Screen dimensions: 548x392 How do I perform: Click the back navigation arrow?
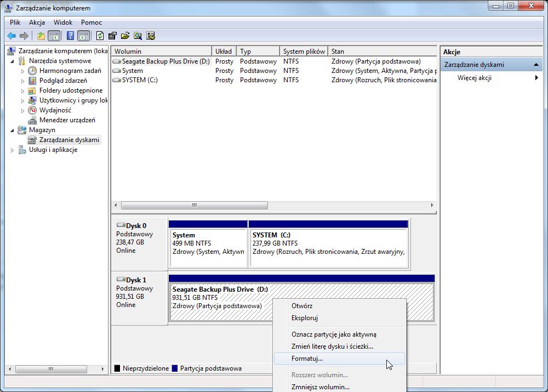[11, 36]
